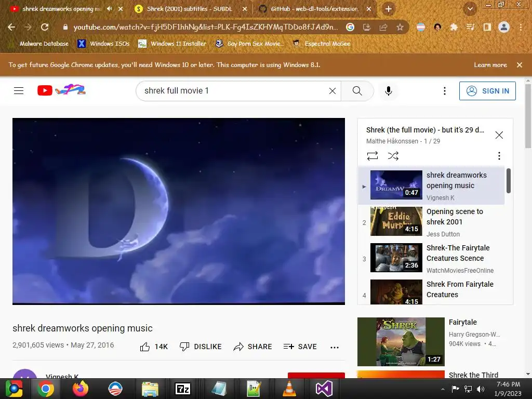Click the Google account G icon in the address bar
Viewport: 532px width, 399px height.
coord(350,27)
